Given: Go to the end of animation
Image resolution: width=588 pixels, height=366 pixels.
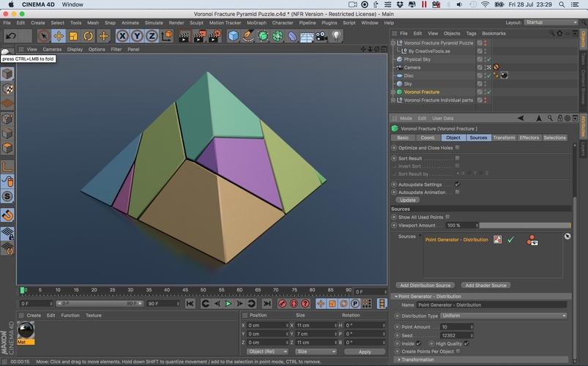Looking at the screenshot, I should [267, 303].
